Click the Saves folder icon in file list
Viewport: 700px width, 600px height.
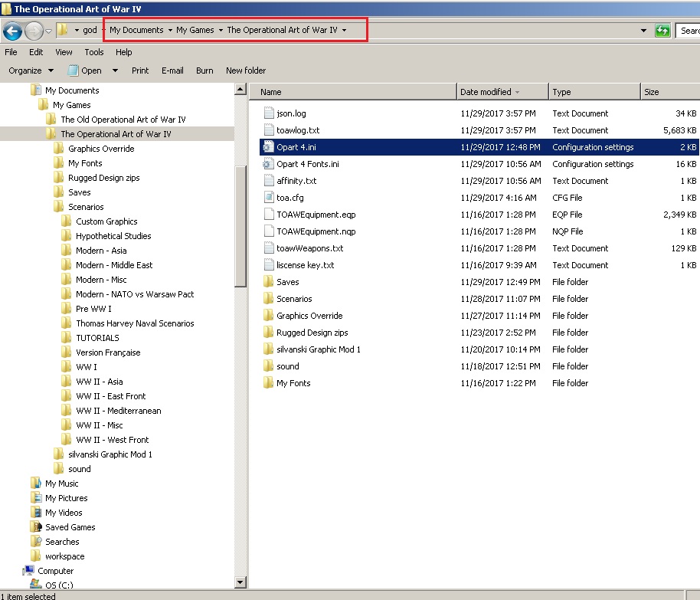[268, 282]
